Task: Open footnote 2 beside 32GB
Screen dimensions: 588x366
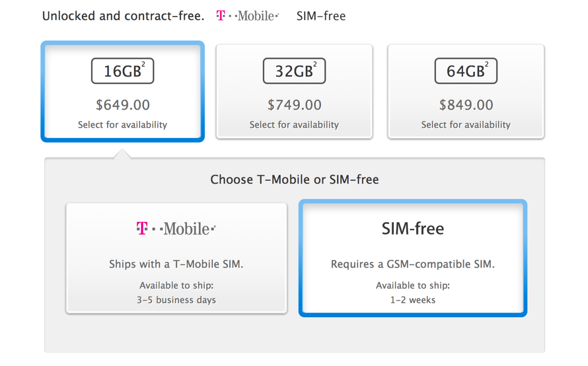Action: [315, 65]
